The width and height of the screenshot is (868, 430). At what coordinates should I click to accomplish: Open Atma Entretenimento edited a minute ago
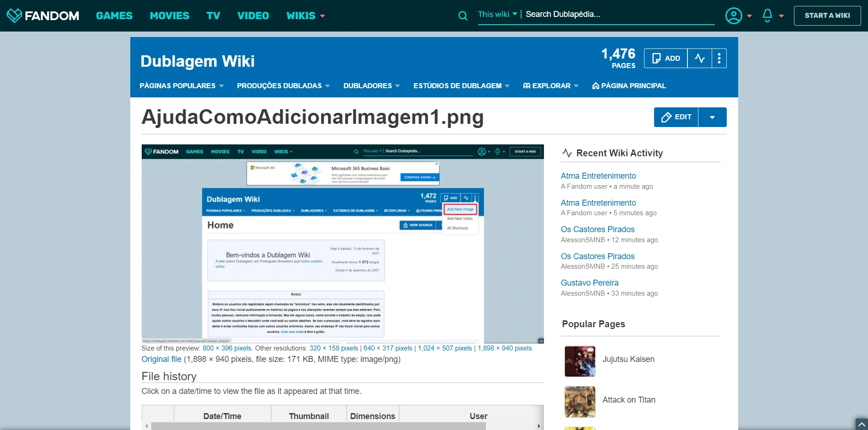point(598,176)
